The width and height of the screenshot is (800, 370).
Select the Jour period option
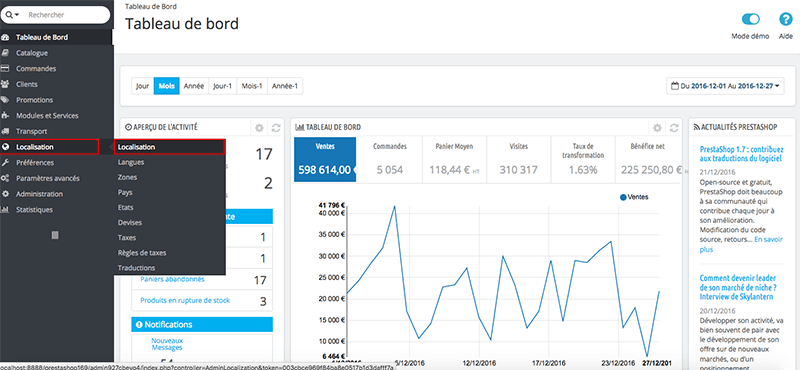pyautogui.click(x=142, y=86)
